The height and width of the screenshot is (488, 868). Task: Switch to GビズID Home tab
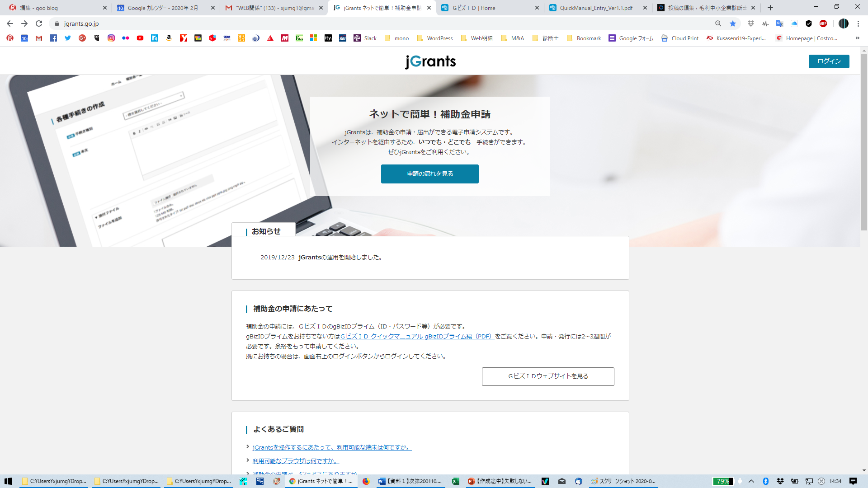(491, 8)
